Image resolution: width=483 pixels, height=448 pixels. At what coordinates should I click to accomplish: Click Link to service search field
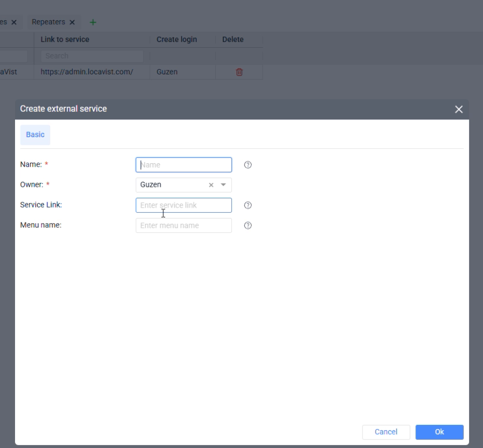tap(92, 56)
